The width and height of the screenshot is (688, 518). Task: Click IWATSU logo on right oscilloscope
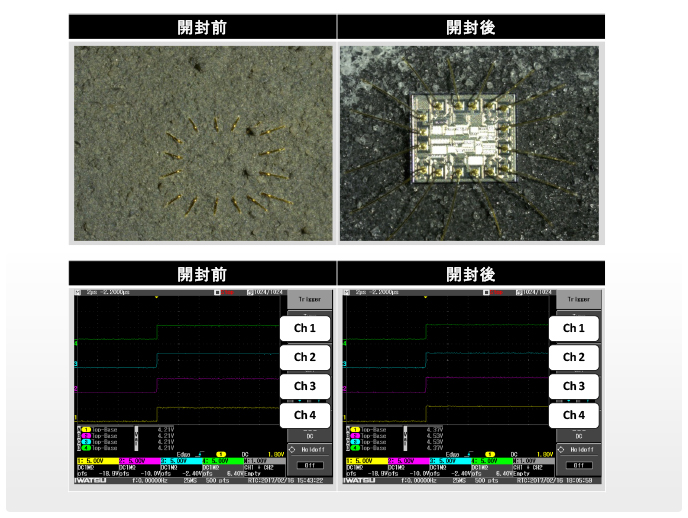click(x=359, y=481)
